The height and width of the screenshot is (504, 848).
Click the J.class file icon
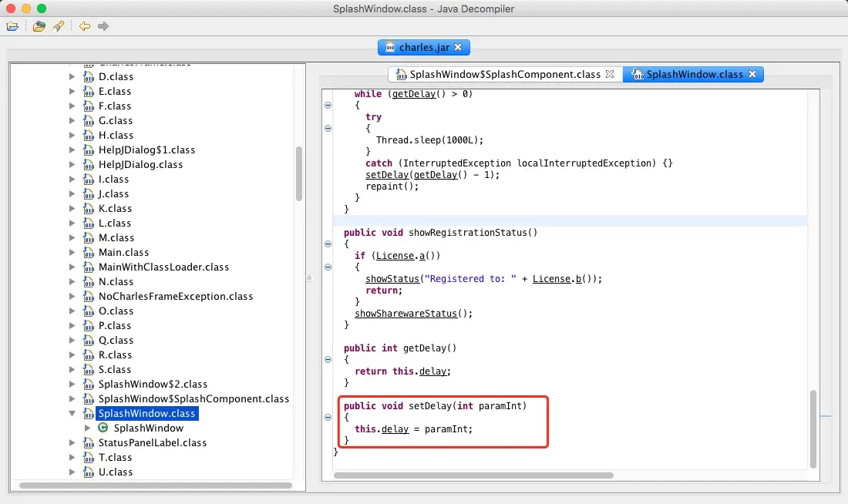click(x=89, y=193)
